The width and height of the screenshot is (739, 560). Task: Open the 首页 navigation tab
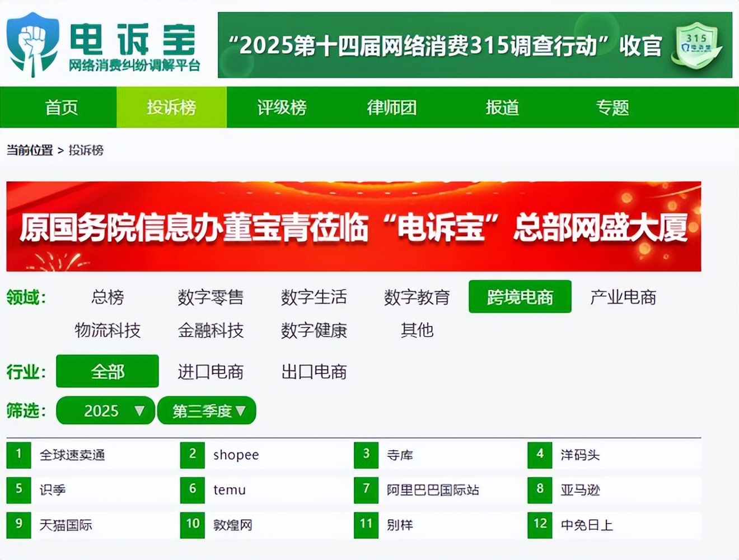tap(61, 107)
